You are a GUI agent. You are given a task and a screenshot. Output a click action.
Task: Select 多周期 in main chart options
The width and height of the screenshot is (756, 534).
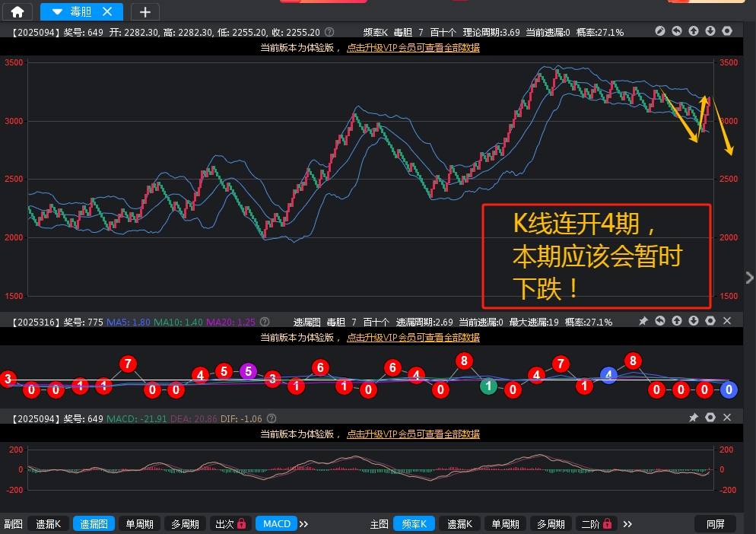click(x=549, y=523)
